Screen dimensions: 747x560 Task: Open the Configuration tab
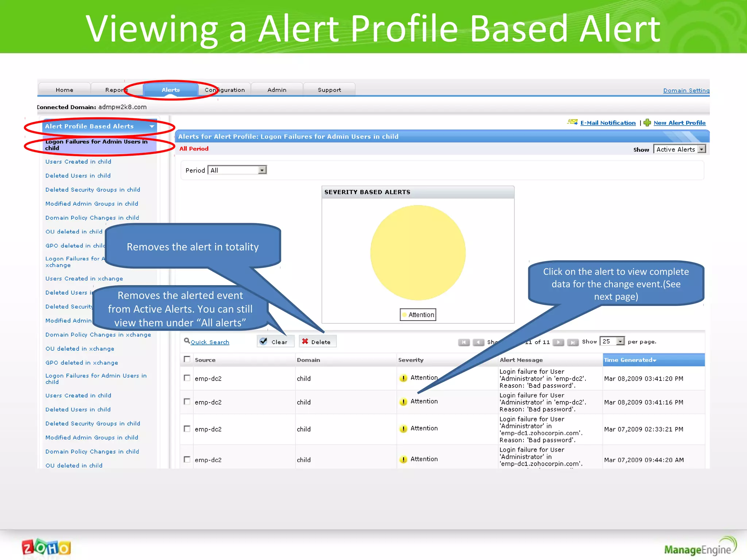(x=225, y=90)
